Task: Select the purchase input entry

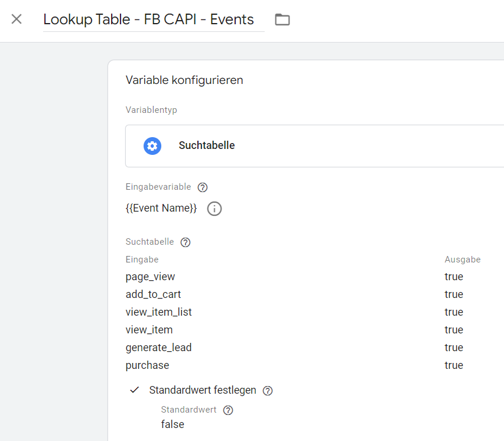Action: [x=147, y=365]
